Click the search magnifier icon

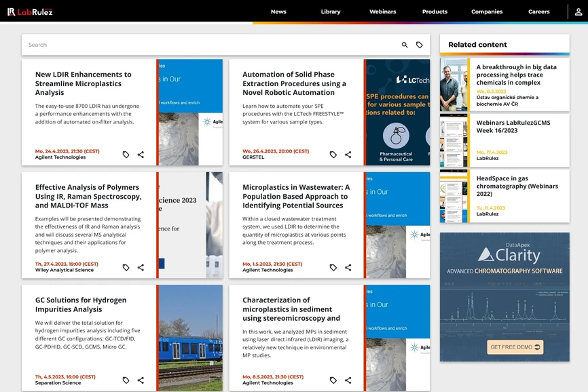tap(405, 45)
